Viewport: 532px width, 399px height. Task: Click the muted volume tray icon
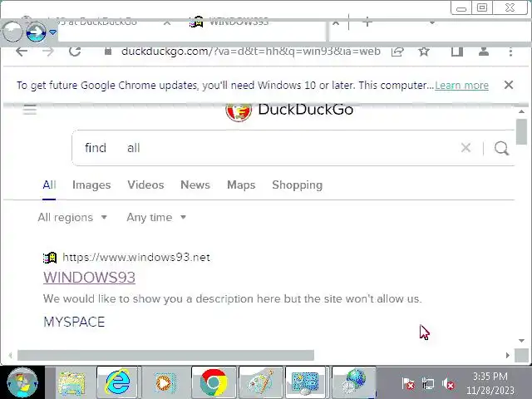(x=448, y=384)
